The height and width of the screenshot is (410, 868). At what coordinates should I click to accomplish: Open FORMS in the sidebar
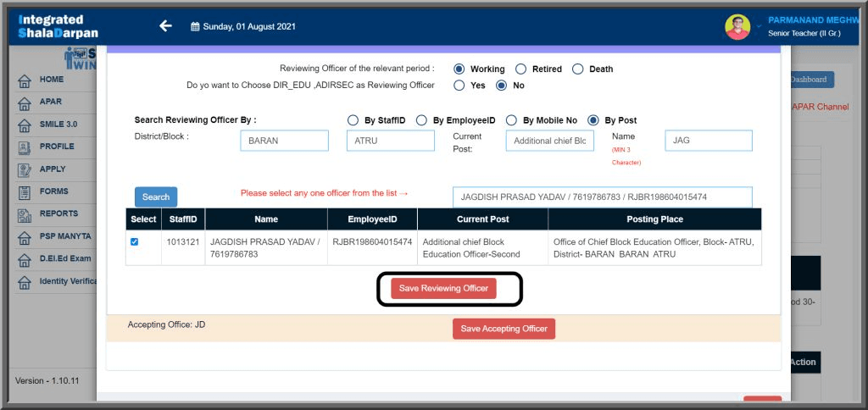click(x=53, y=191)
